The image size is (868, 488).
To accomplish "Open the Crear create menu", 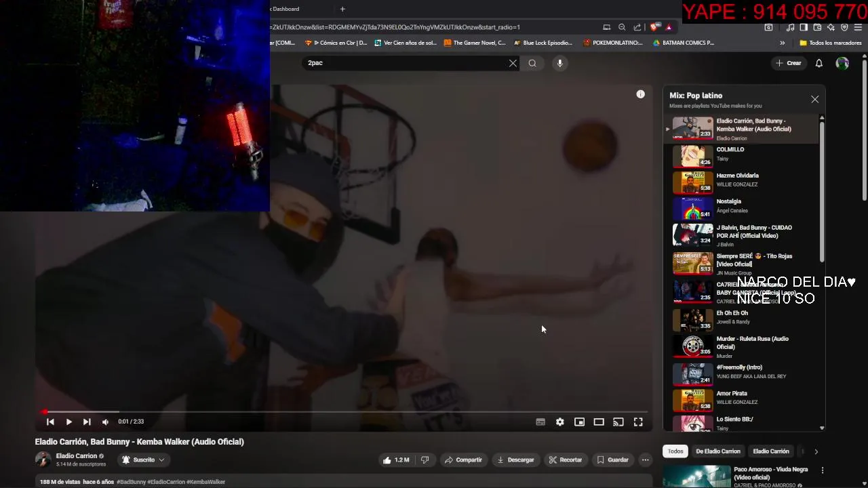I will pyautogui.click(x=789, y=63).
